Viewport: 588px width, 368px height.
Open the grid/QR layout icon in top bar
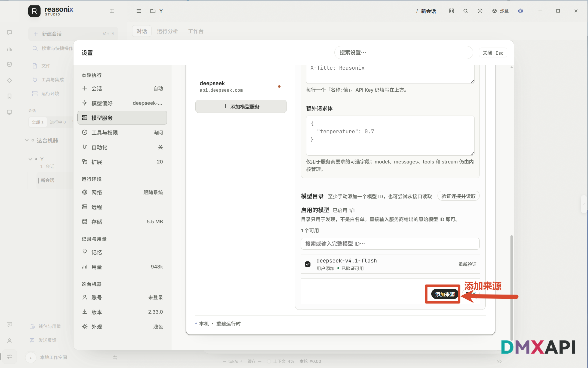pyautogui.click(x=451, y=11)
